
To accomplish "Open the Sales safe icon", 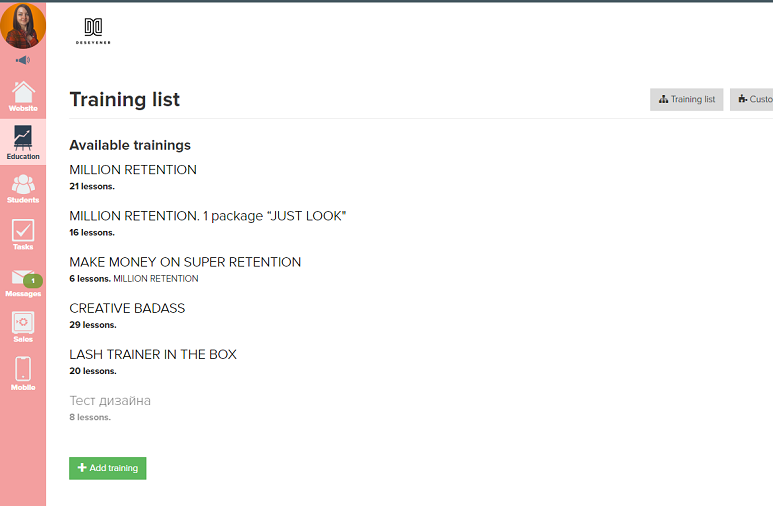I will tap(23, 324).
